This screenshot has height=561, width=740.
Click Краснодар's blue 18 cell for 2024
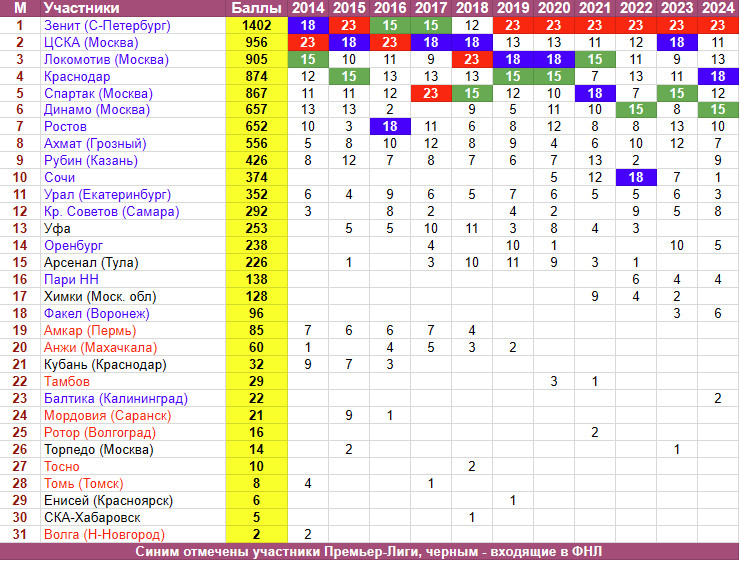718,76
